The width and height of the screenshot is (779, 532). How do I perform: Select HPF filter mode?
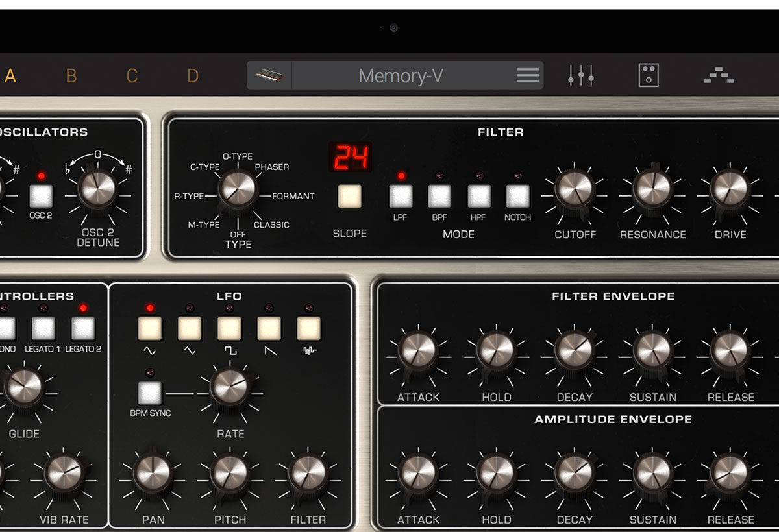coord(479,196)
